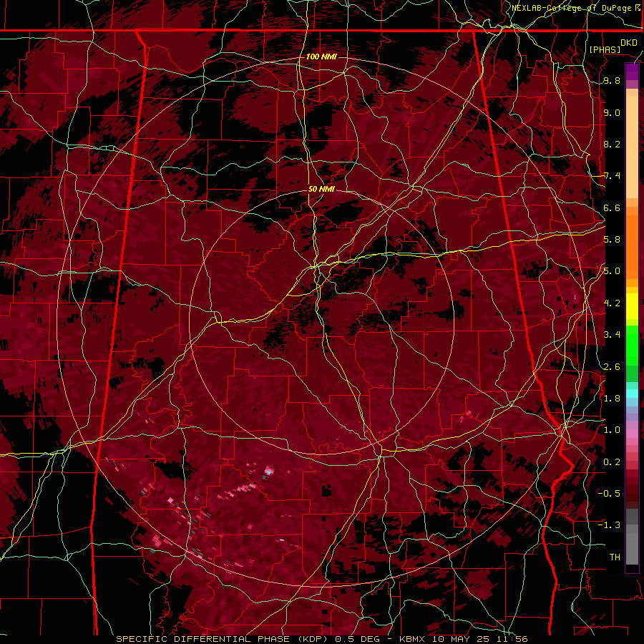Click the 9.0 value on color scale
Viewport: 644px width, 644px height.
(612, 112)
